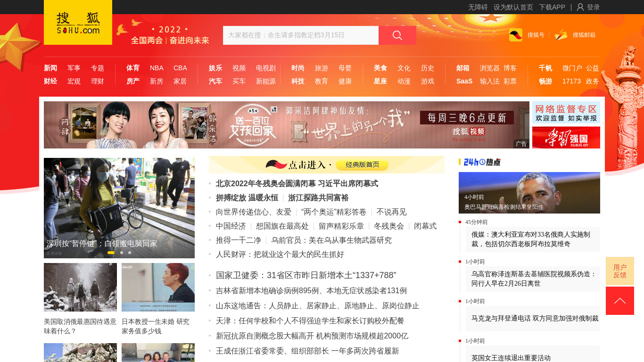This screenshot has width=644, height=362.
Task: Click the user login icon
Action: tap(580, 7)
